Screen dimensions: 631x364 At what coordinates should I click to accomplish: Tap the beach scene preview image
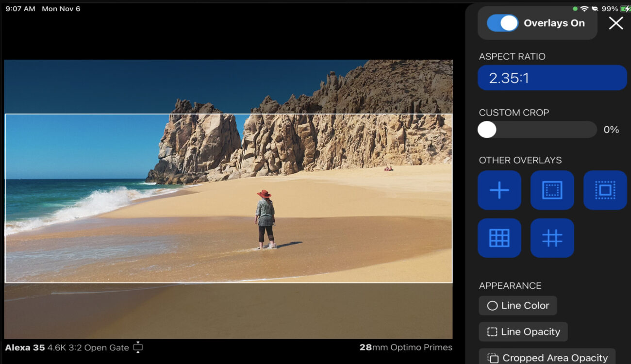pos(228,199)
